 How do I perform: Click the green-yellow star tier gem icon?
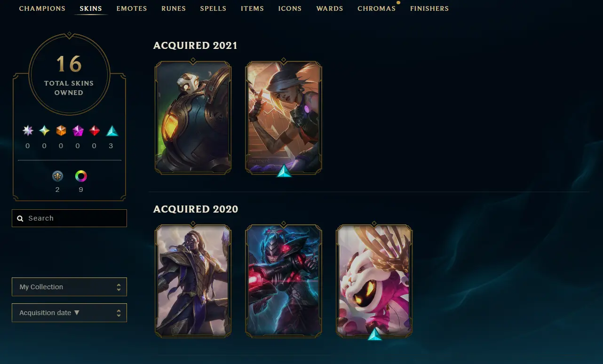coord(44,131)
